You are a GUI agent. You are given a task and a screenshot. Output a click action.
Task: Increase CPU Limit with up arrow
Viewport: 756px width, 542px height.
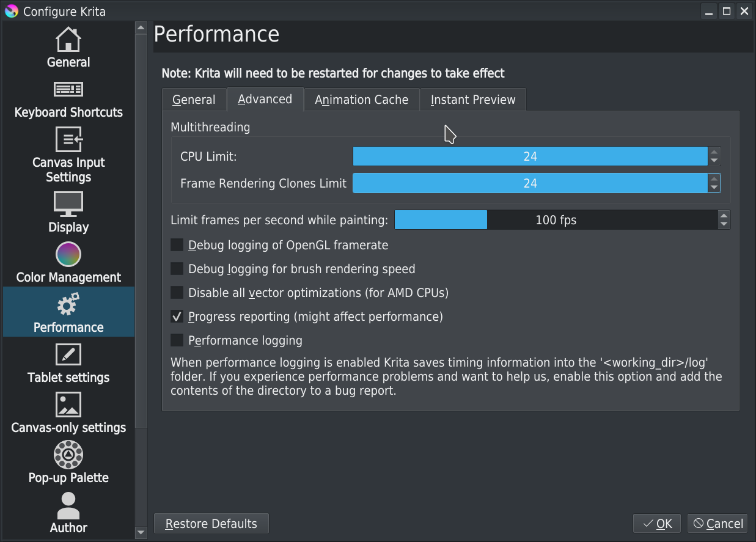(x=713, y=152)
